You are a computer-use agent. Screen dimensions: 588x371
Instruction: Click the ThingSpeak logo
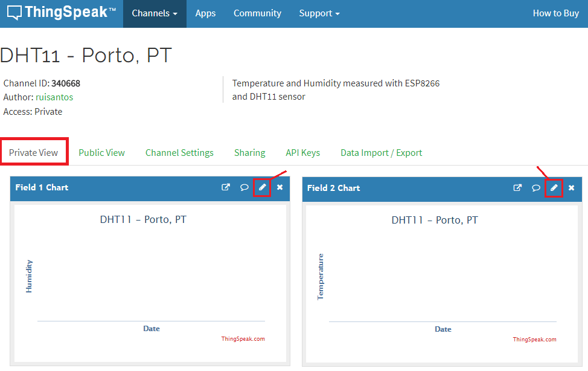coord(62,13)
